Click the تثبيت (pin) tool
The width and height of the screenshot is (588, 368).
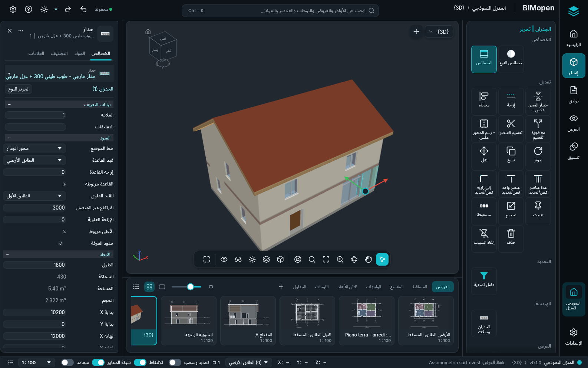pyautogui.click(x=538, y=211)
